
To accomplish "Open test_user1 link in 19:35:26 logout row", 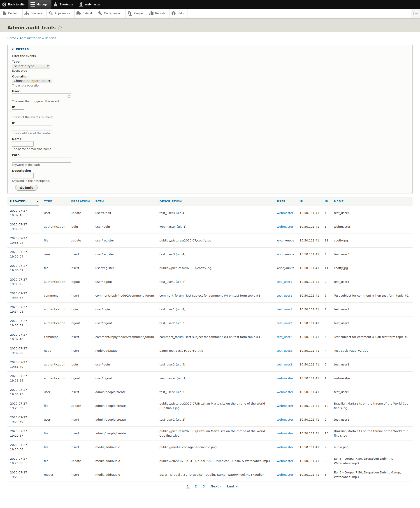I will coord(284,282).
